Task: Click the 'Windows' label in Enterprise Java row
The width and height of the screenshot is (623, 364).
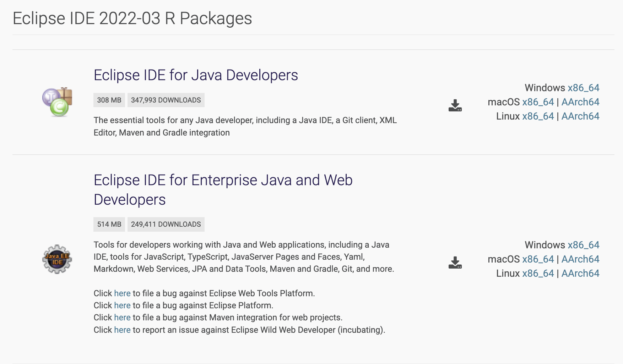Action: 545,245
